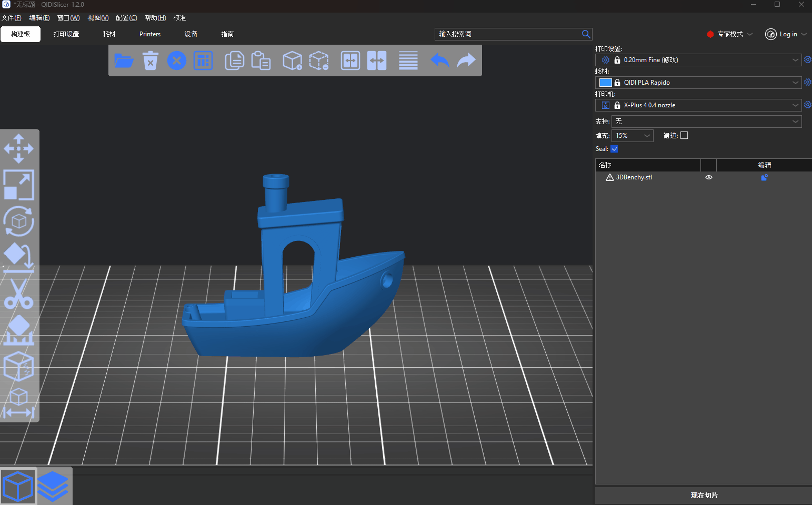Switch to the 打印设置 tab
The width and height of the screenshot is (812, 505).
coord(66,34)
